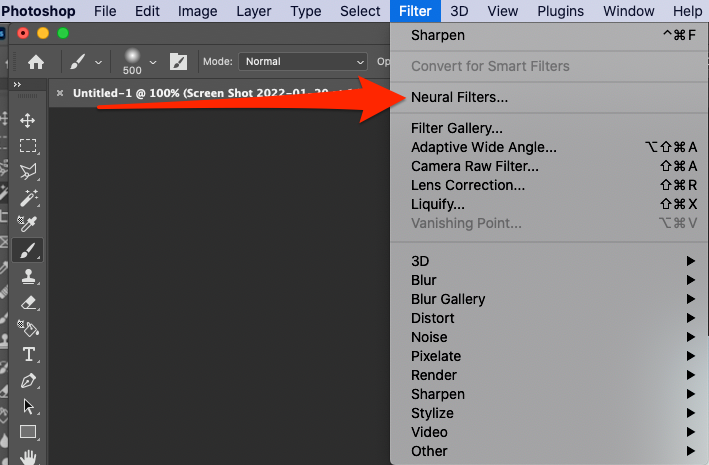Open Camera Raw Filter...
The width and height of the screenshot is (709, 465).
[x=549, y=166]
